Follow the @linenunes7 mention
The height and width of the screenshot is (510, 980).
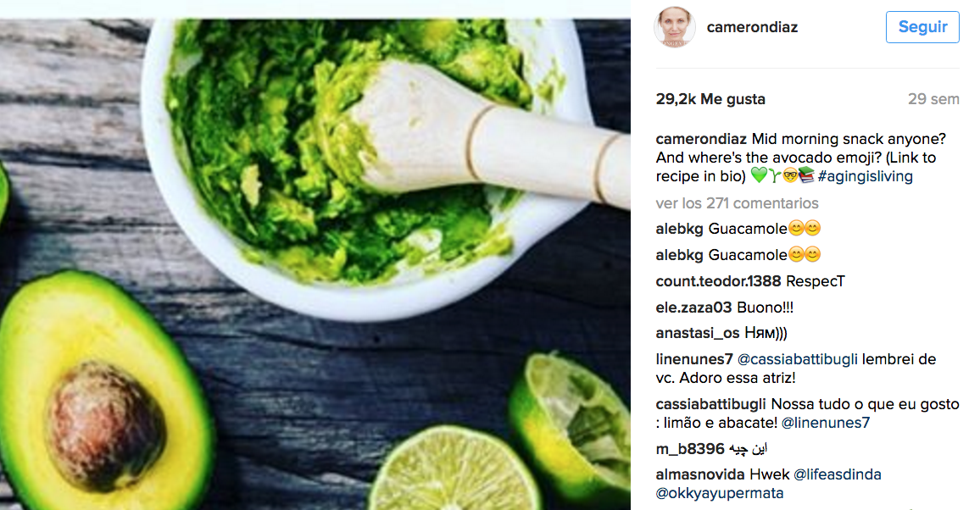(826, 424)
